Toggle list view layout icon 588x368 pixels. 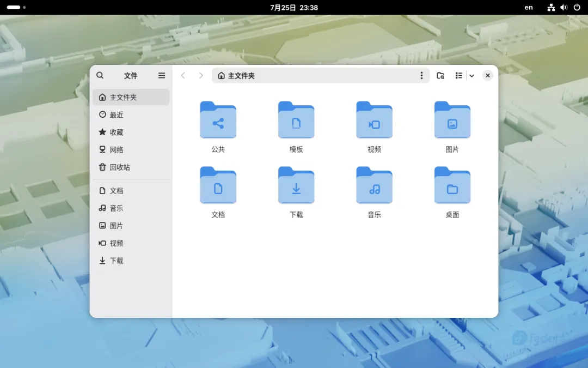pos(458,75)
